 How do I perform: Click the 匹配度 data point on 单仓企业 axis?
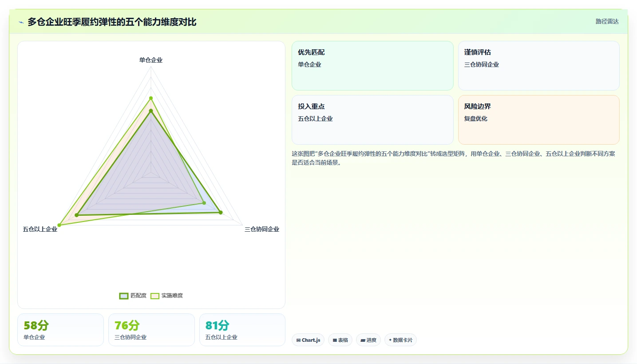coord(151,111)
